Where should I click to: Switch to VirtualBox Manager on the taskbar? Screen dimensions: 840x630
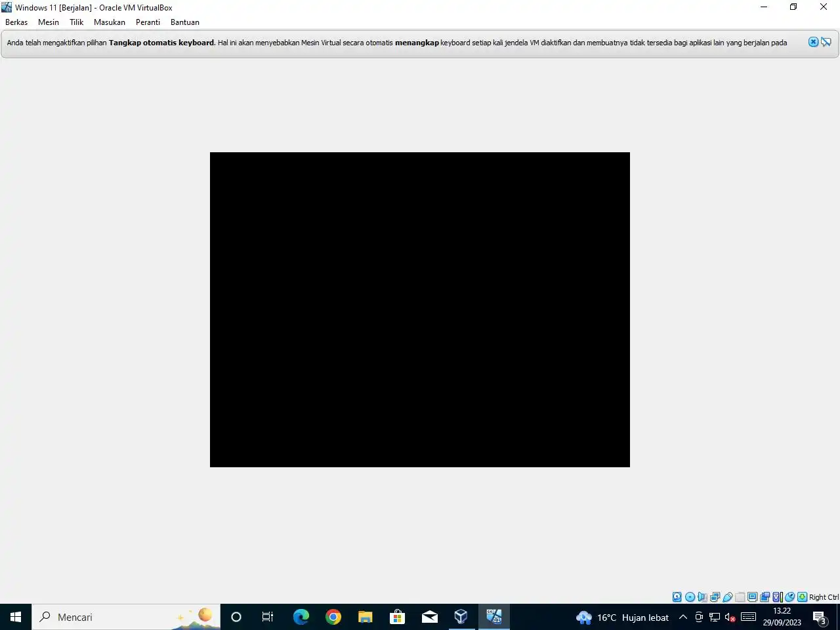click(x=461, y=617)
